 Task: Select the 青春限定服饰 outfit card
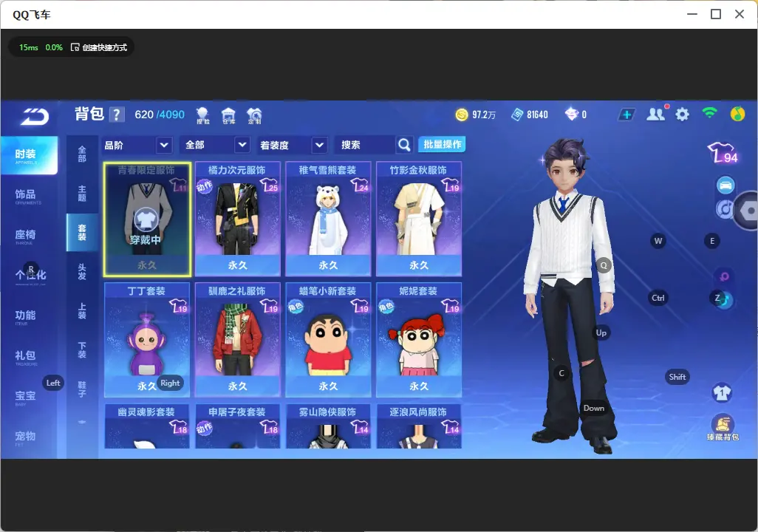click(147, 219)
